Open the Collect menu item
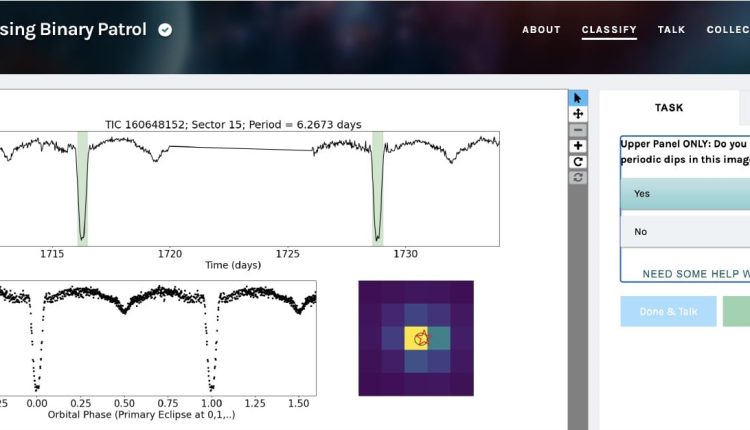 point(728,30)
